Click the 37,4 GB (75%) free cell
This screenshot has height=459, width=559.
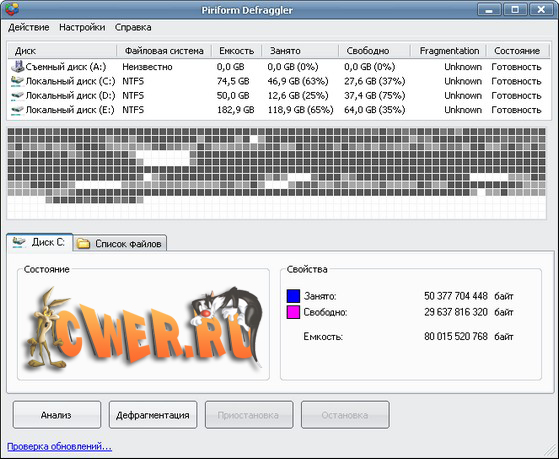375,96
